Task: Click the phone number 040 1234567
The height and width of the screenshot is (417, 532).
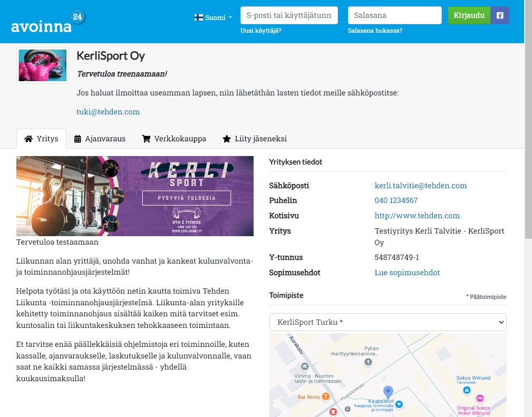Action: 396,200
